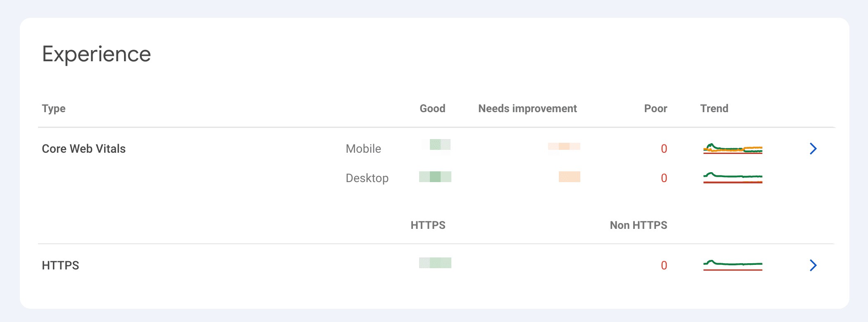Image resolution: width=868 pixels, height=322 pixels.
Task: Click the Mobile device label
Action: [x=363, y=149]
